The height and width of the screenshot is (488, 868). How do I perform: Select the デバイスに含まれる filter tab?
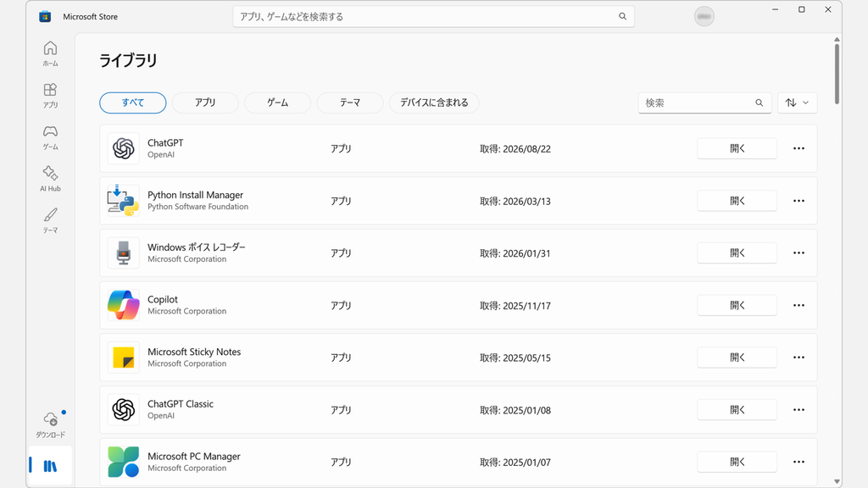(x=434, y=103)
